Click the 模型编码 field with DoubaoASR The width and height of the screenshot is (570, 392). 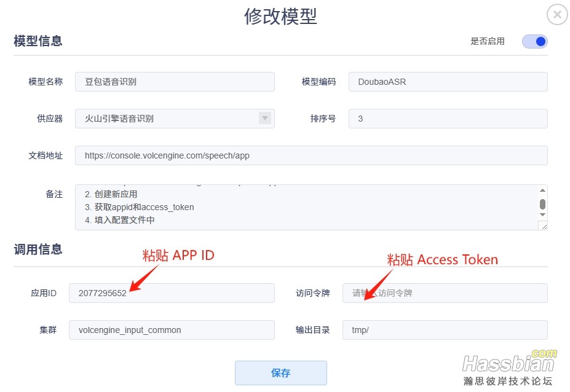point(448,82)
